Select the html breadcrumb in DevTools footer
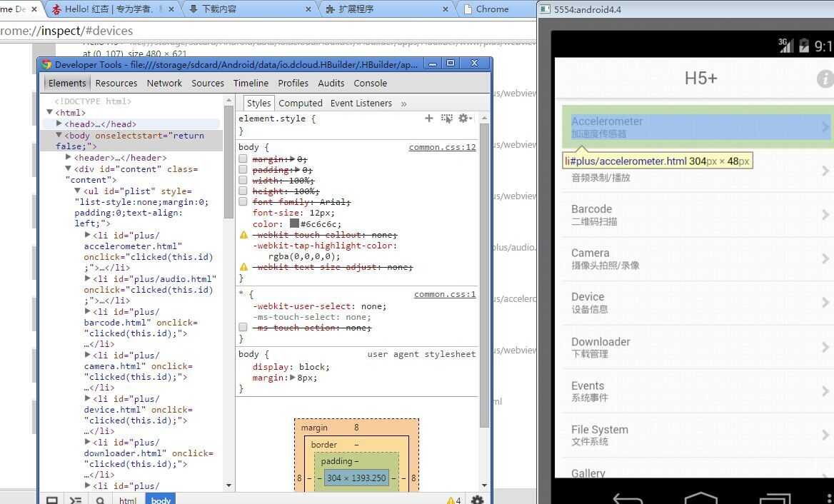Image resolution: width=834 pixels, height=504 pixels. pyautogui.click(x=128, y=500)
